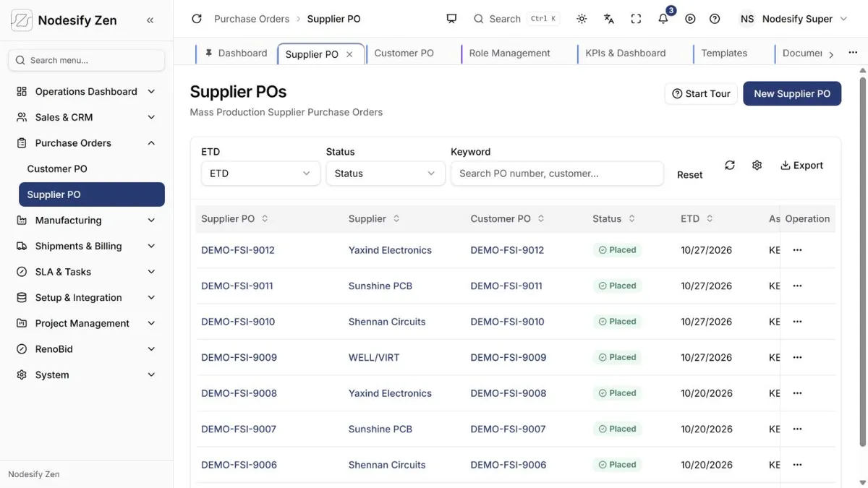Click the Sales & CRM people icon

pos(22,117)
